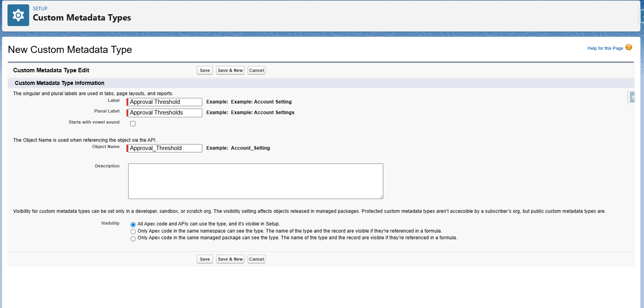Click the SETUP breadcrumb label
This screenshot has width=644, height=308.
[40, 9]
